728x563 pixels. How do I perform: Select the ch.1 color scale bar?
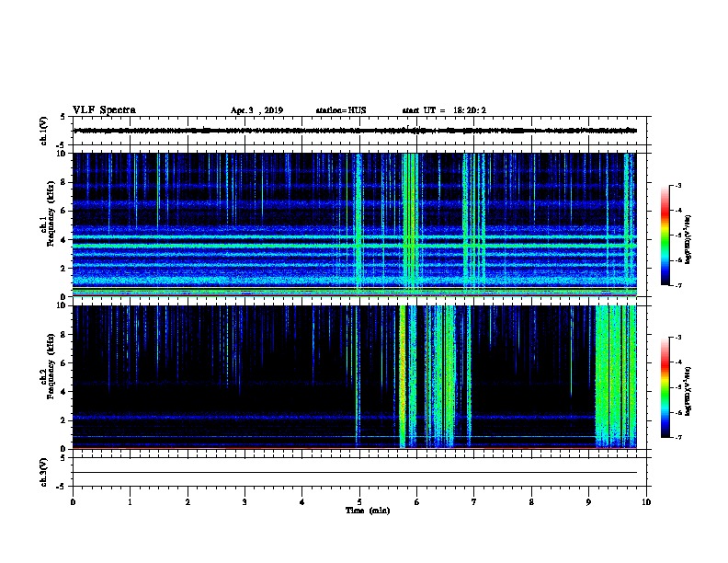coord(665,236)
